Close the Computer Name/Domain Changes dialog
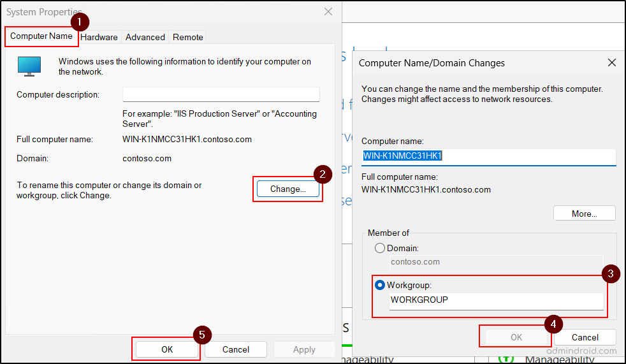Viewport: 626px width, 364px height. 611,62
